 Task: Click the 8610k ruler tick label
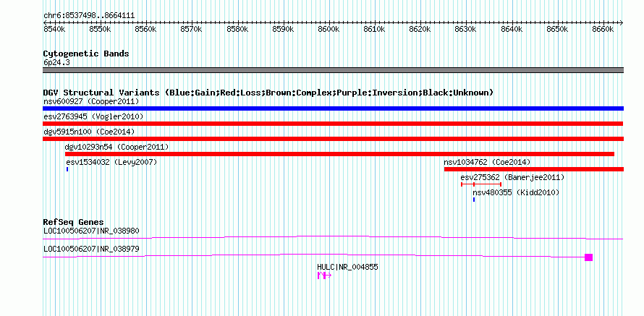374,30
